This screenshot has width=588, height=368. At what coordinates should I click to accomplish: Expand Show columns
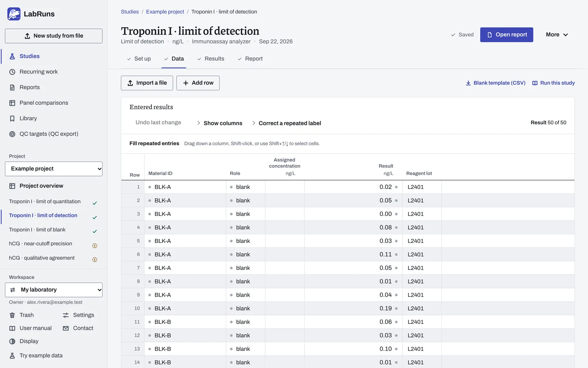(219, 123)
